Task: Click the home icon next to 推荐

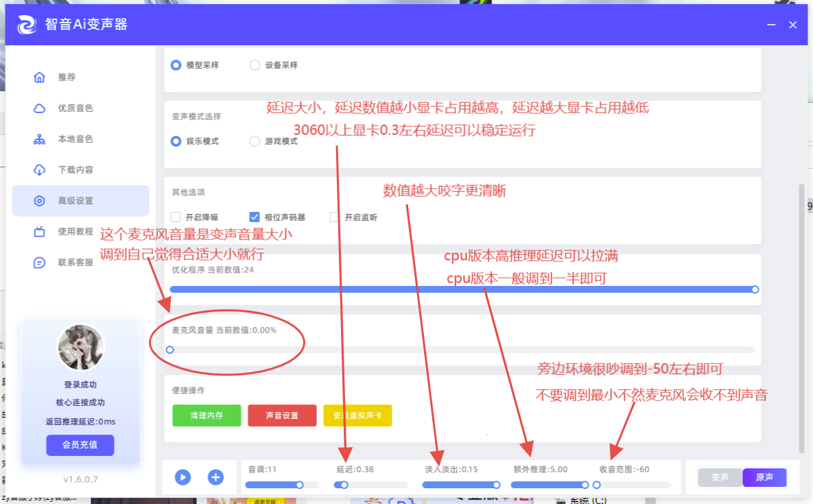Action: tap(39, 77)
